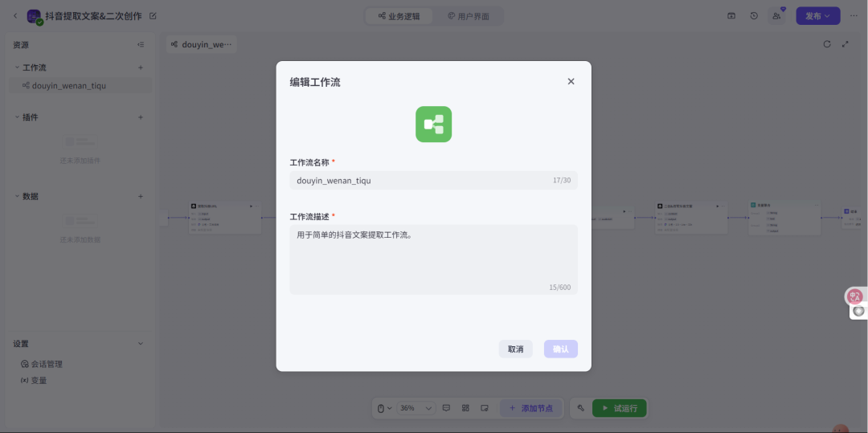868x433 pixels.
Task: Switch to the 业务逻辑 tab
Action: pos(399,16)
